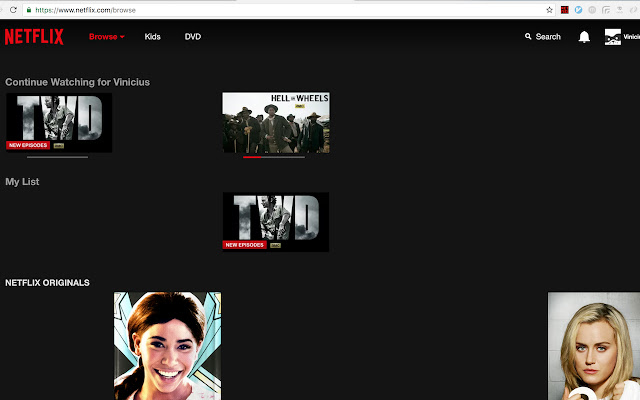640x400 pixels.
Task: Reload the page with the refresh icon
Action: click(13, 10)
